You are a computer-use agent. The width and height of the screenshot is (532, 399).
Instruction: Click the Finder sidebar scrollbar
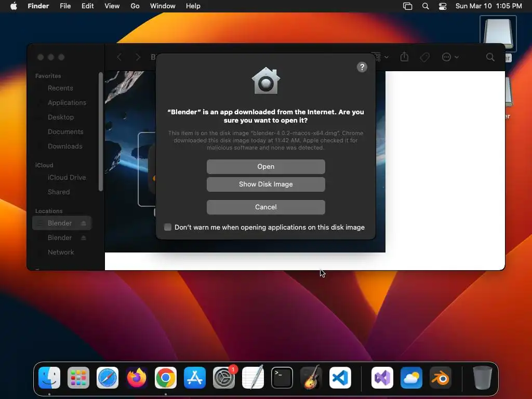(x=100, y=131)
